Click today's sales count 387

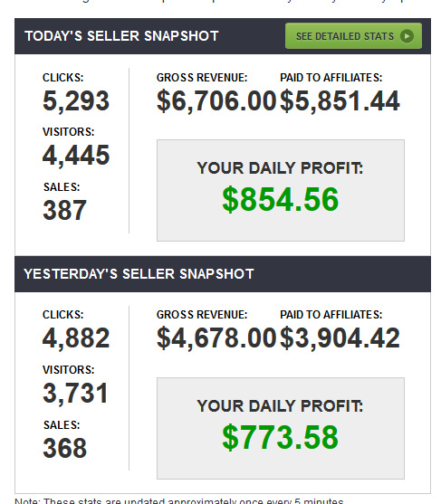64,210
